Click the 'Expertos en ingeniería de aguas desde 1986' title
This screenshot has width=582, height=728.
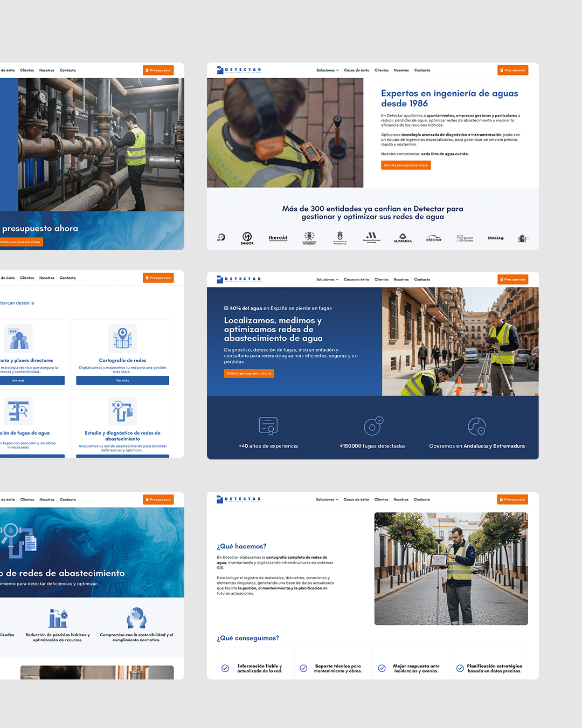pos(449,98)
